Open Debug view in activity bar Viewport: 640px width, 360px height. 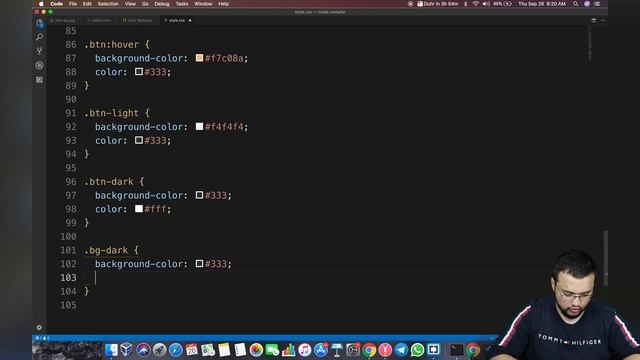(x=40, y=65)
